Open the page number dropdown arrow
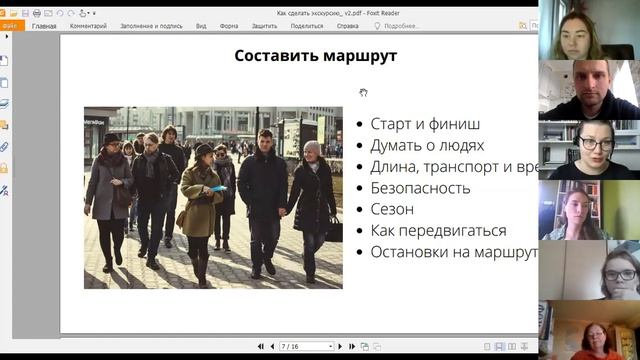 pyautogui.click(x=331, y=347)
